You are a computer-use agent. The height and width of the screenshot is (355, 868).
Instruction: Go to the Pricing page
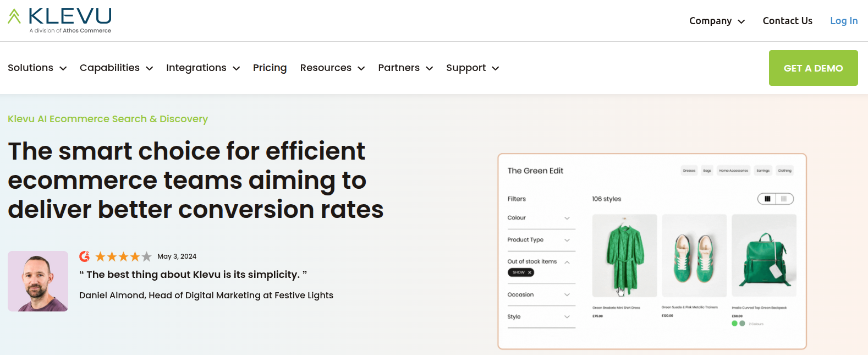[270, 68]
